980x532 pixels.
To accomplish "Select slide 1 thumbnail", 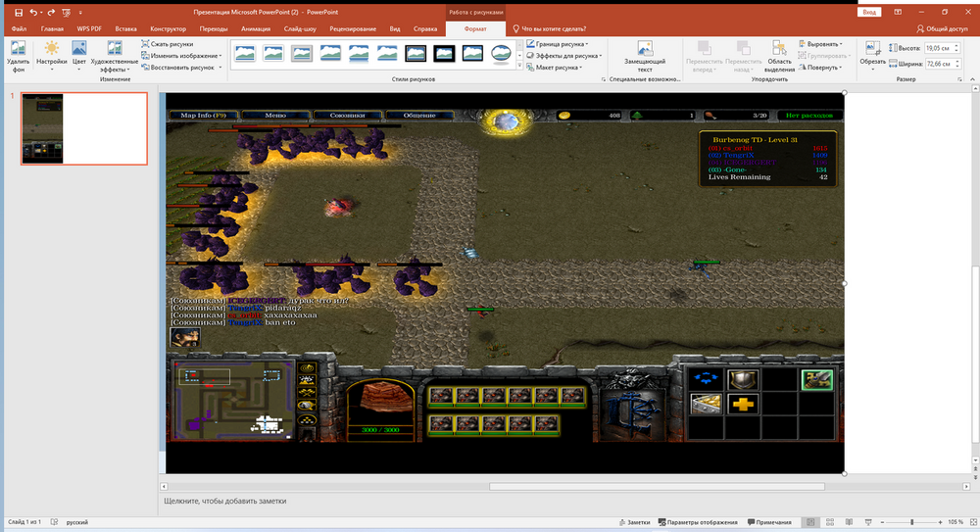I will point(84,128).
